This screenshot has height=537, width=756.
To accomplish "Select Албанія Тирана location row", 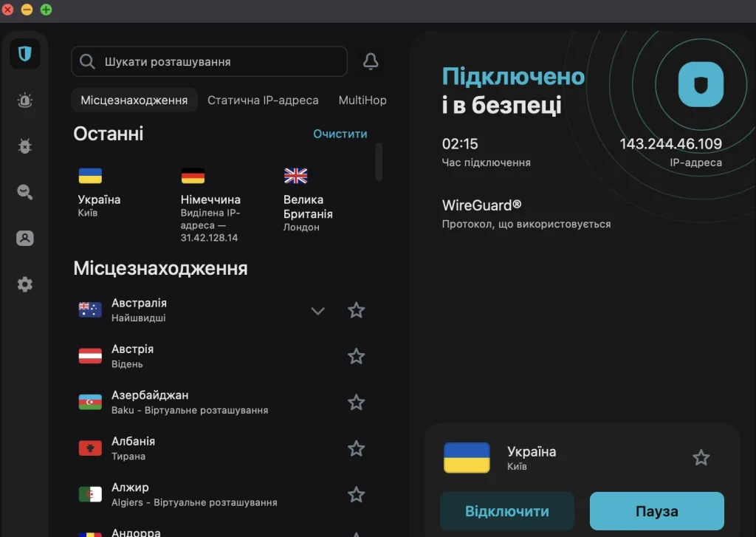I will [x=221, y=448].
